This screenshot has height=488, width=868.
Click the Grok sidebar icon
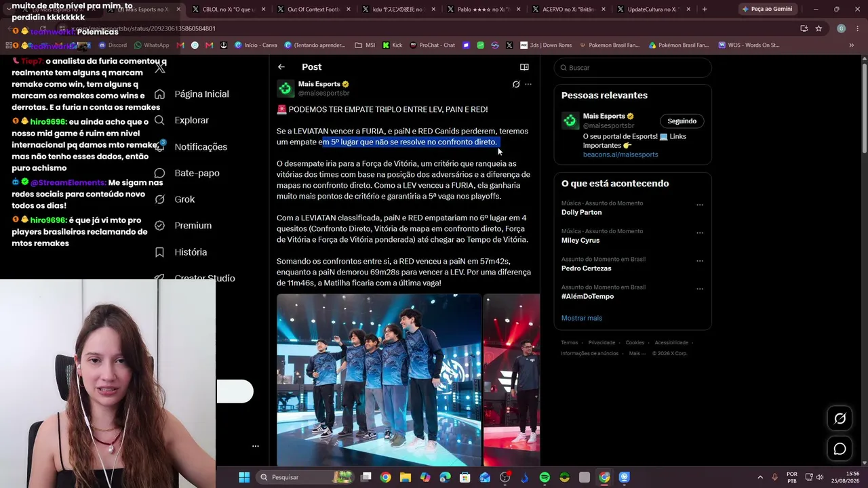click(x=159, y=199)
